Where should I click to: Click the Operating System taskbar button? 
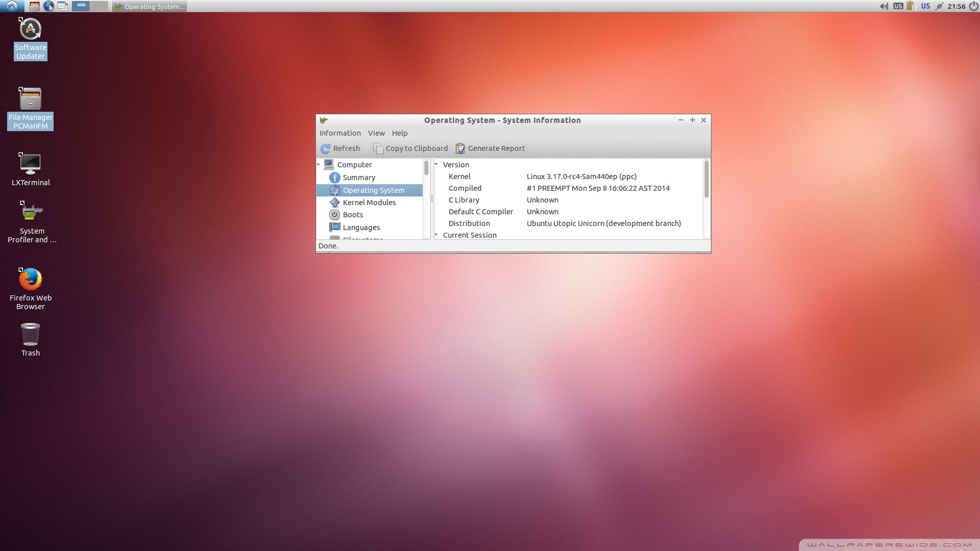(x=150, y=7)
